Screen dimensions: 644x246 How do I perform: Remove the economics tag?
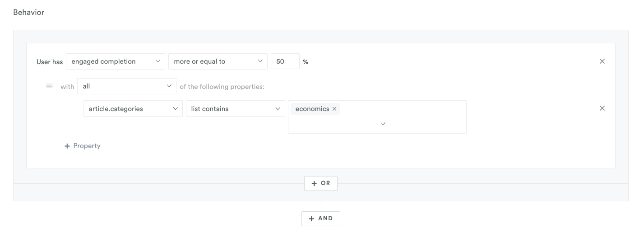coord(334,109)
